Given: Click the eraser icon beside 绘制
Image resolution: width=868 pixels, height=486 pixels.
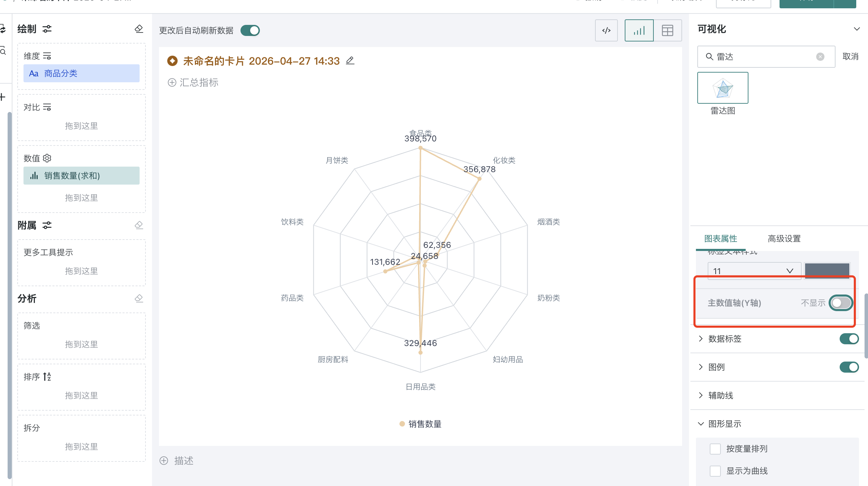Looking at the screenshot, I should (139, 29).
